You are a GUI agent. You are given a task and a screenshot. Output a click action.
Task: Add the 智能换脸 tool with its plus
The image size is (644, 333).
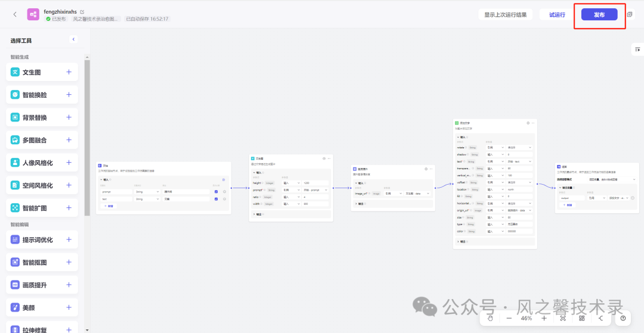pyautogui.click(x=69, y=95)
